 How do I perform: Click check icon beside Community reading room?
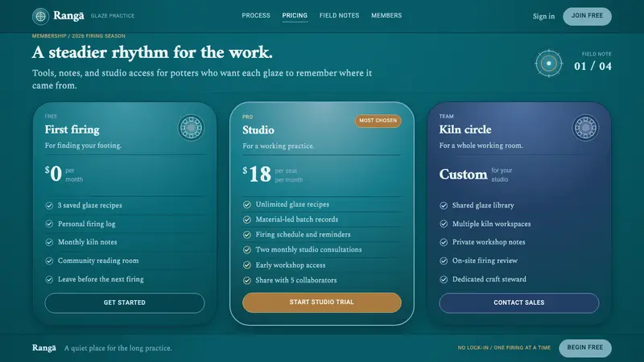(49, 261)
